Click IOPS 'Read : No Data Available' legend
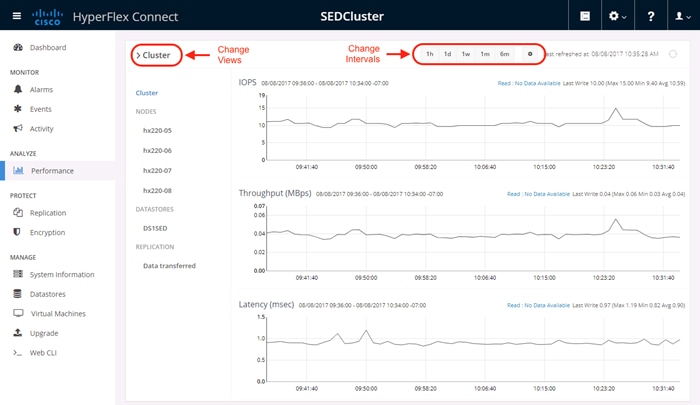The width and height of the screenshot is (700, 405). [x=529, y=83]
